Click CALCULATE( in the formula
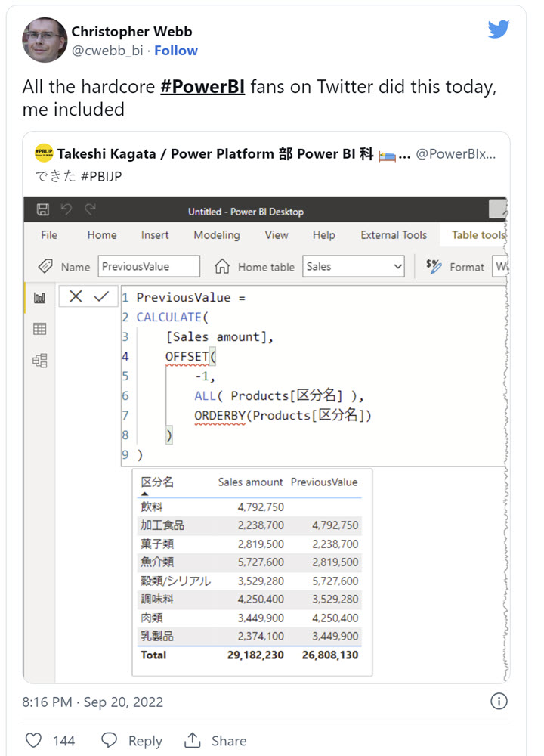 point(172,318)
